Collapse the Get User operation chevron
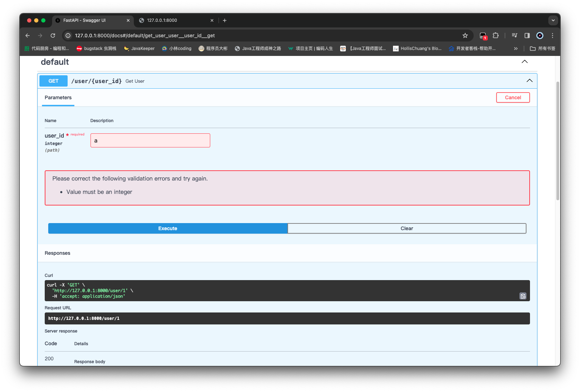580x392 pixels. (530, 81)
